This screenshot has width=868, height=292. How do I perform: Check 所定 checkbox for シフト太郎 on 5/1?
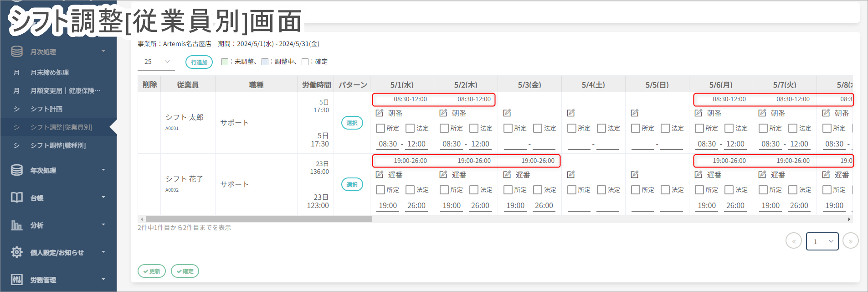pos(380,128)
